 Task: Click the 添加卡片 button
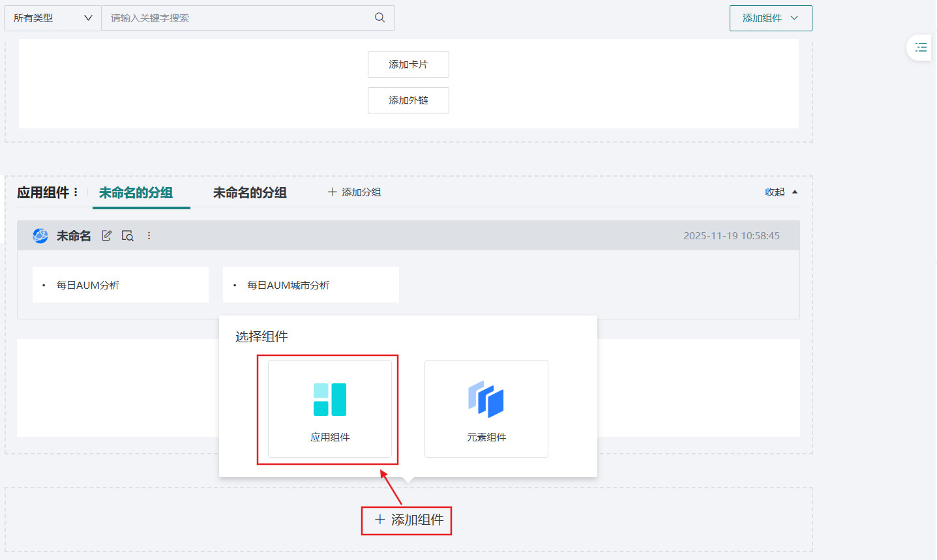click(408, 65)
